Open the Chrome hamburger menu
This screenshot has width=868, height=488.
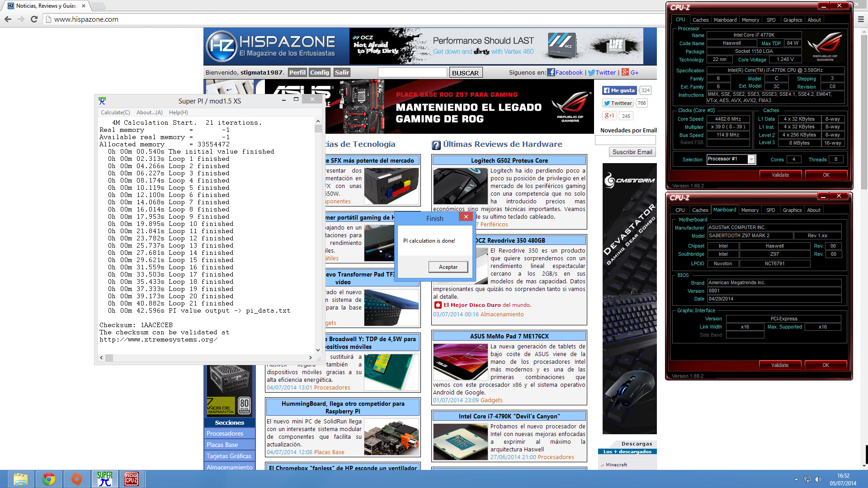click(x=861, y=19)
